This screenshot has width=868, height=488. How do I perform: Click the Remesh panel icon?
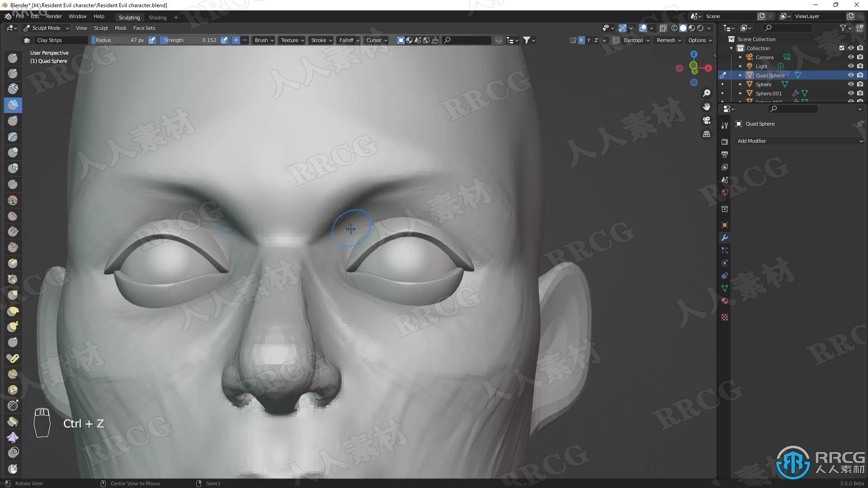click(x=666, y=40)
